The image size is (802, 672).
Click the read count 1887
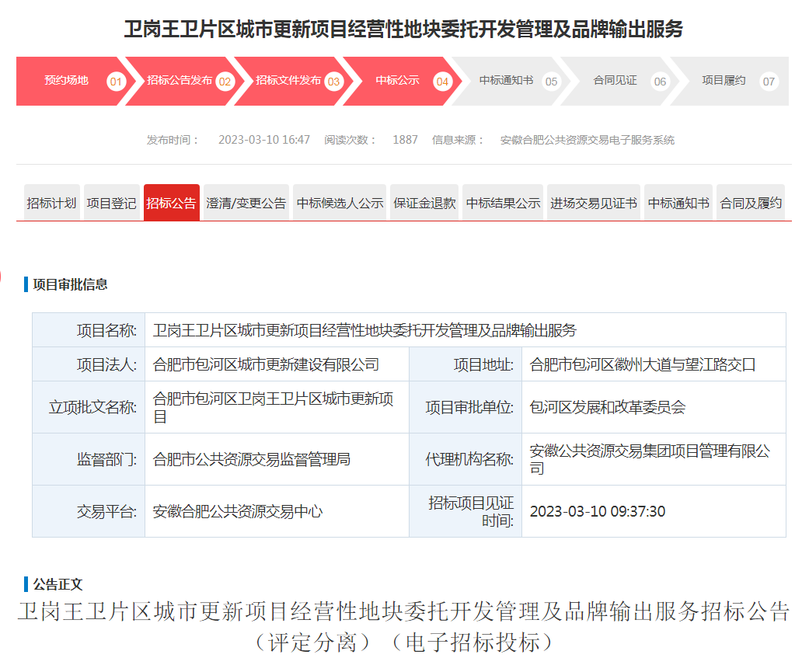405,140
